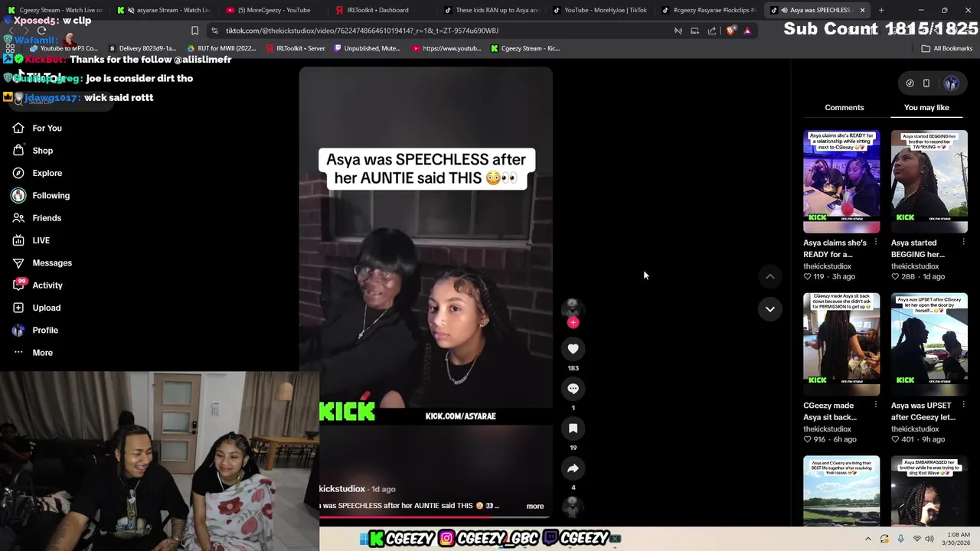Viewport: 980px width, 551px height.
Task: Open Following feed in sidebar
Action: 41,195
